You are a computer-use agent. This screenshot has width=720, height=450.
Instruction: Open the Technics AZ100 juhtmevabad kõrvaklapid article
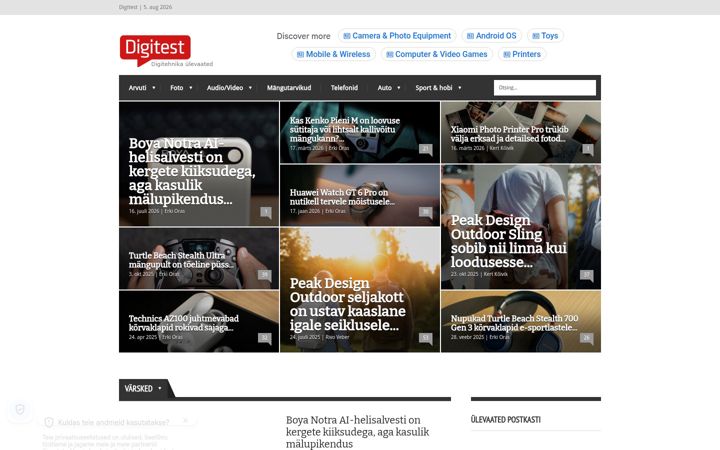pos(184,323)
